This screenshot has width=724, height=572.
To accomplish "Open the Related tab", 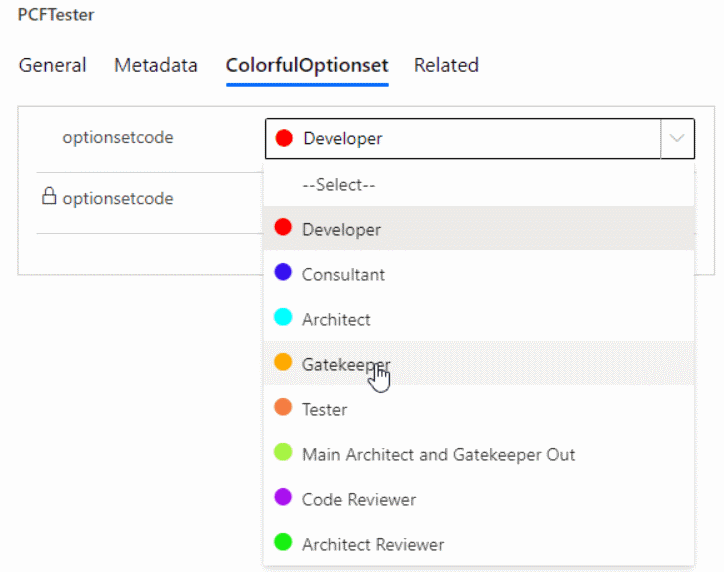I will coord(446,65).
